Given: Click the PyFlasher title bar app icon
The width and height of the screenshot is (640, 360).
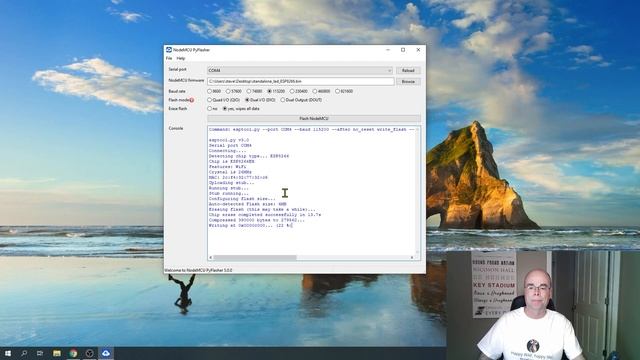Looking at the screenshot, I should click(169, 50).
